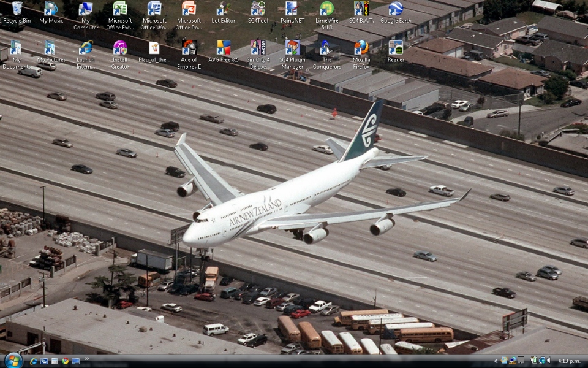Launch Age of Empires II shortcut
Screen dimensions: 588x368
(x=189, y=55)
